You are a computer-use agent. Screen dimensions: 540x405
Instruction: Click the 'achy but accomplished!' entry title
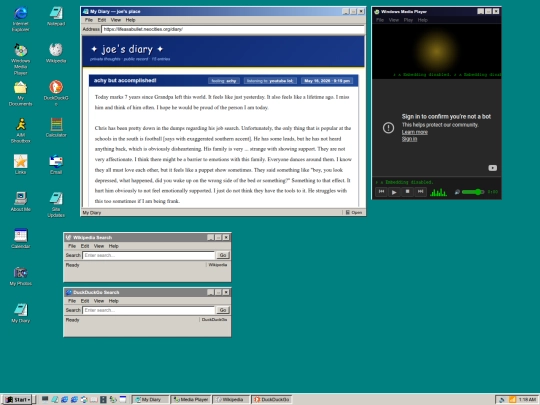(125, 81)
